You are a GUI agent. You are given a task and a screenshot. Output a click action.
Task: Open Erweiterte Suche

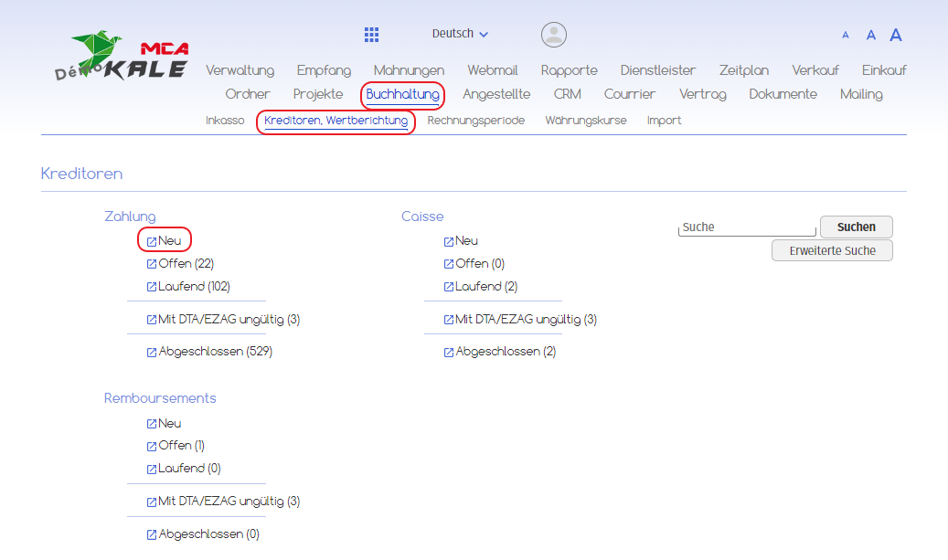[x=832, y=250]
